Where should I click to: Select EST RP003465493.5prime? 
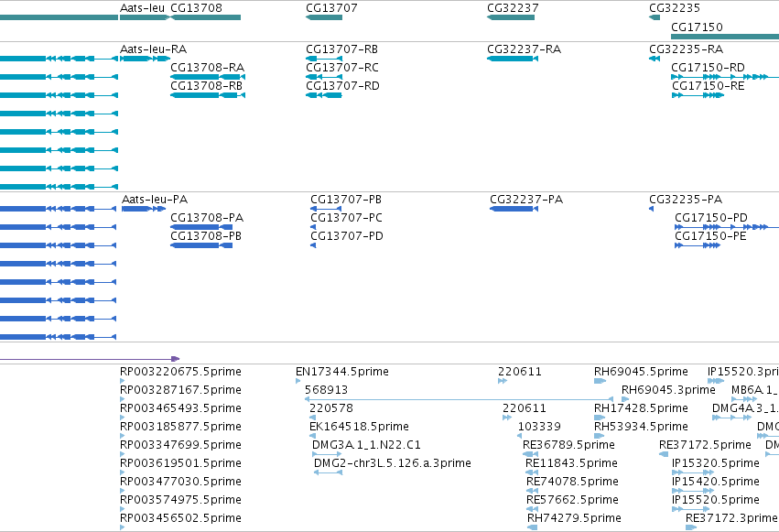point(181,408)
